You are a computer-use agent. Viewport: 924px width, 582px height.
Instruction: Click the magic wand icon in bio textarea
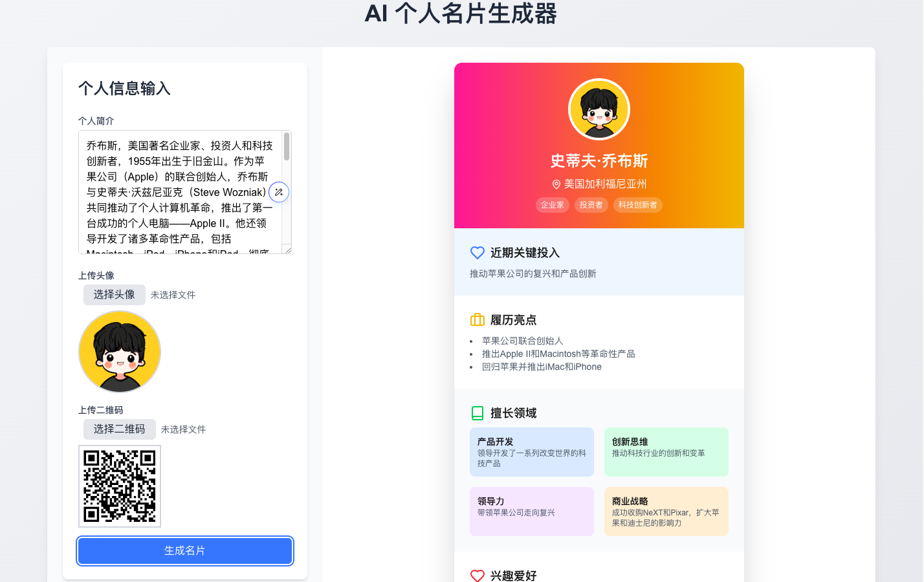[x=279, y=192]
